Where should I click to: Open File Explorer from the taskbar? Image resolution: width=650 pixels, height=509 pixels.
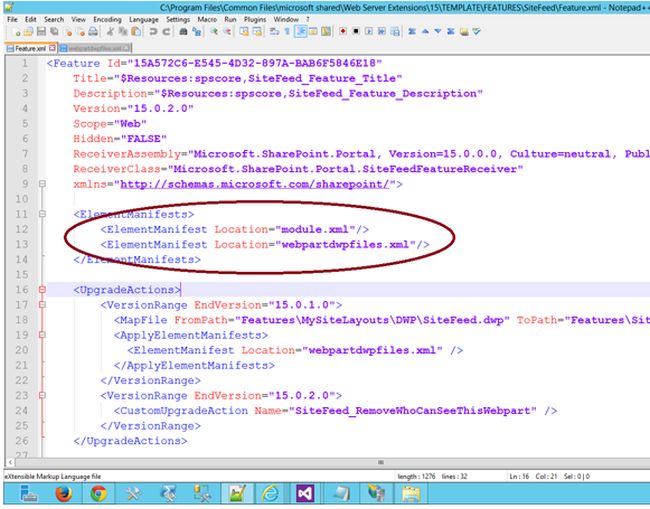410,493
